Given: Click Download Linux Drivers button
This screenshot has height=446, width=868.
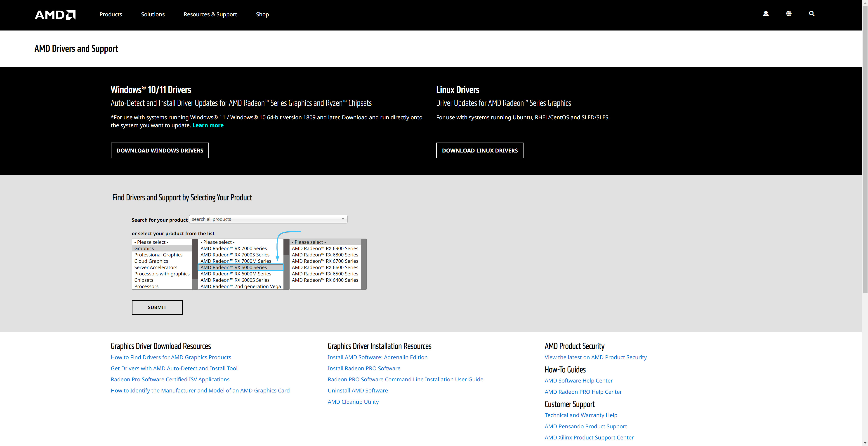Looking at the screenshot, I should click(479, 150).
